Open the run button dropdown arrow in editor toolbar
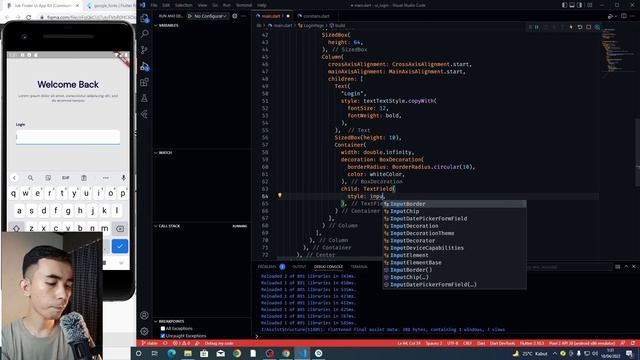The height and width of the screenshot is (360, 640). point(616,16)
